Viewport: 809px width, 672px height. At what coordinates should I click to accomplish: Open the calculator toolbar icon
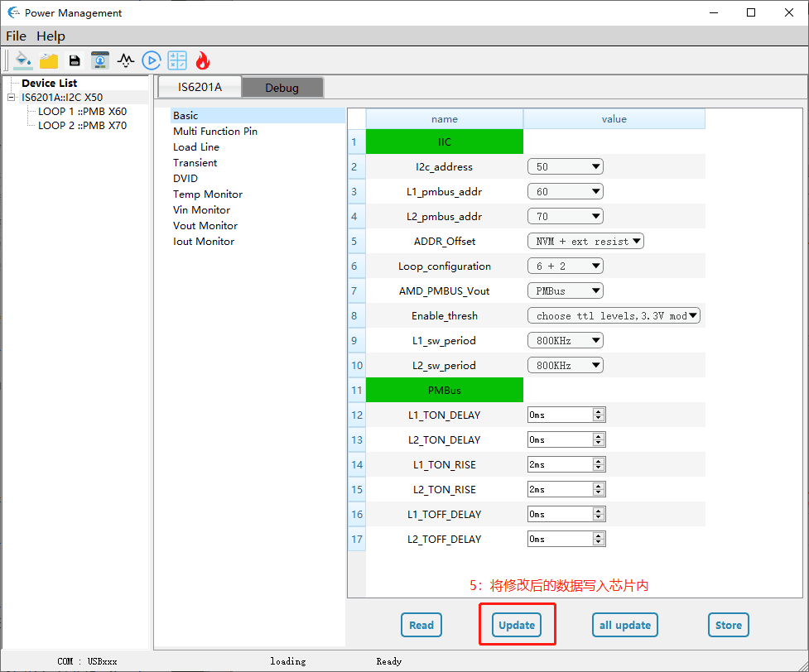click(177, 60)
